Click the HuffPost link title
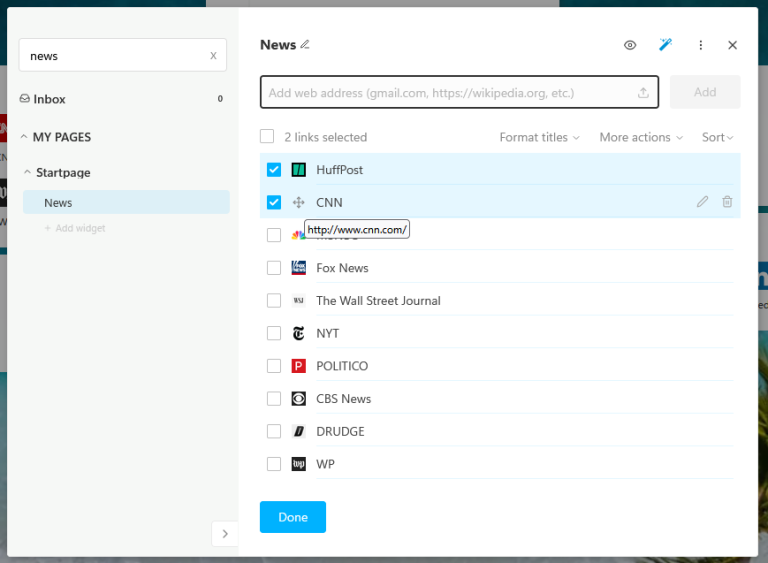768x563 pixels. click(x=339, y=170)
